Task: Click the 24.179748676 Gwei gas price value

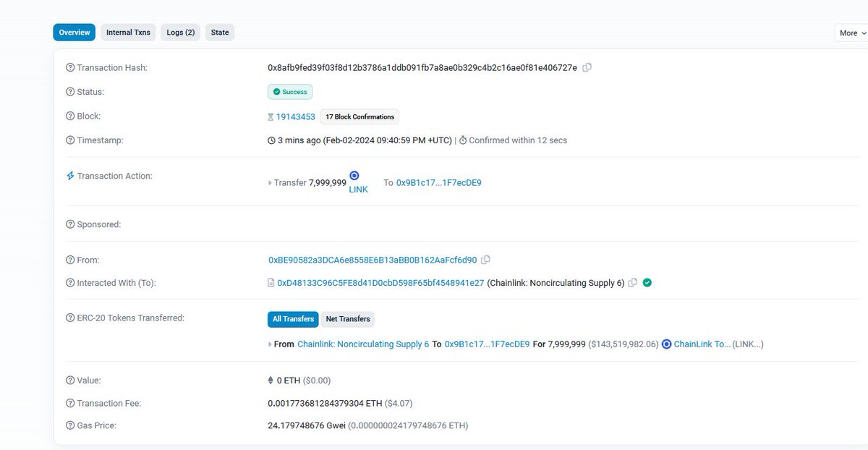Action: 307,425
